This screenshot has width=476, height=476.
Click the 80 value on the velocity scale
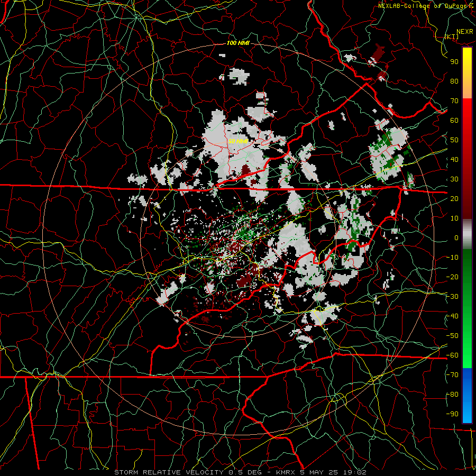point(454,81)
